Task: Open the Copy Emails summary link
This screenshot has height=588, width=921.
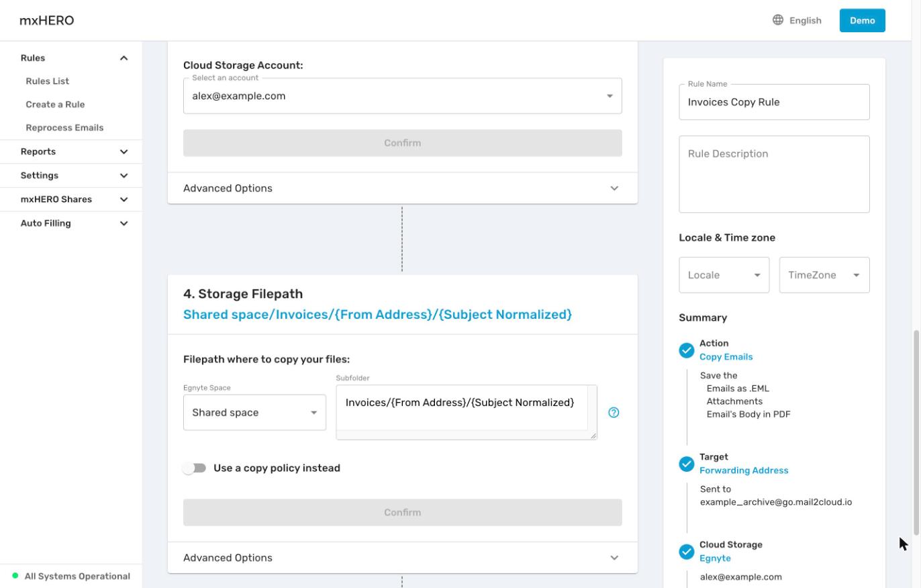Action: (x=726, y=357)
